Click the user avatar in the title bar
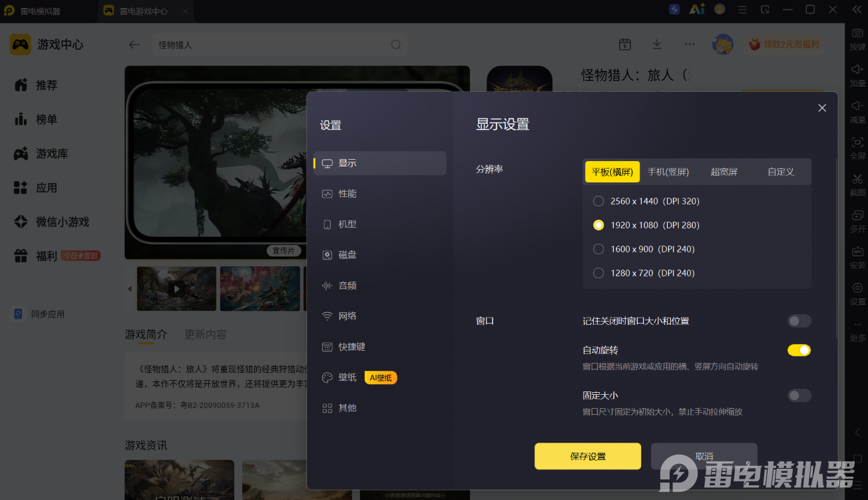The height and width of the screenshot is (500, 868). click(720, 9)
